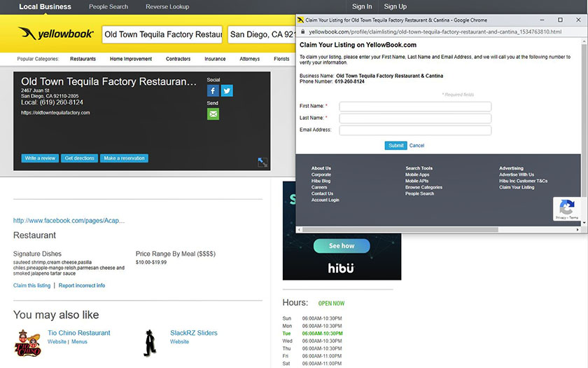Open the Local Business tab
The image size is (588, 368).
(45, 7)
